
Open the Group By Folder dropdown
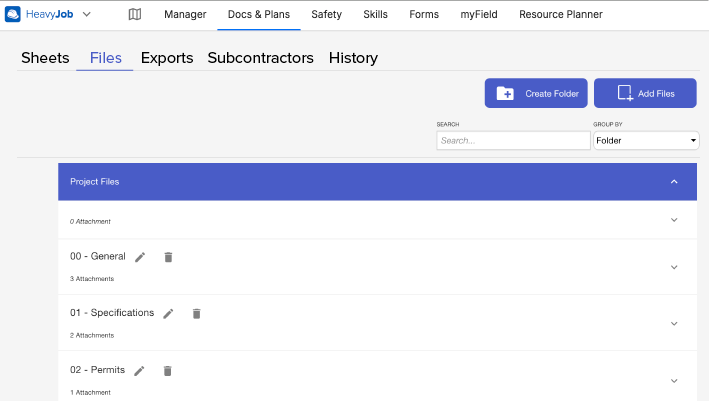coord(646,141)
